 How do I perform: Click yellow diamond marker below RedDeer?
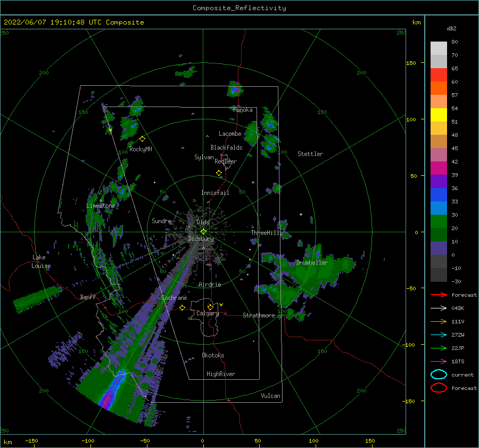pos(219,173)
